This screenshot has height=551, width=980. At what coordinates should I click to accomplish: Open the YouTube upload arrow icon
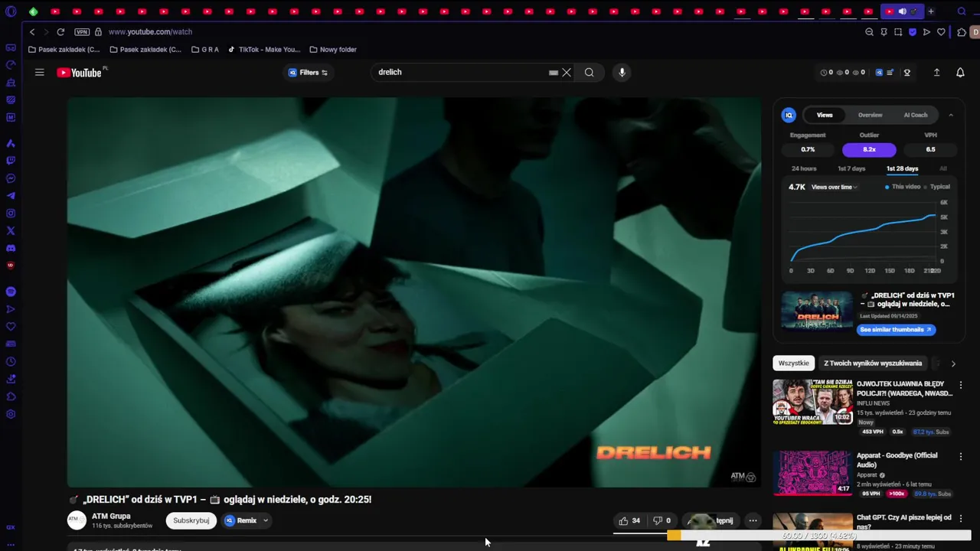tap(936, 72)
